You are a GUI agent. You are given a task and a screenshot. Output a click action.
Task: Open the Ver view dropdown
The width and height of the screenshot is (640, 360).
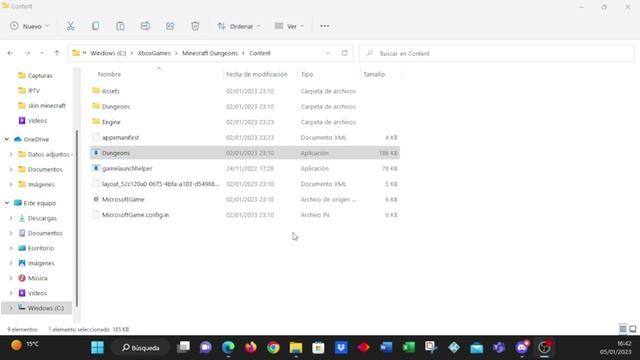289,26
